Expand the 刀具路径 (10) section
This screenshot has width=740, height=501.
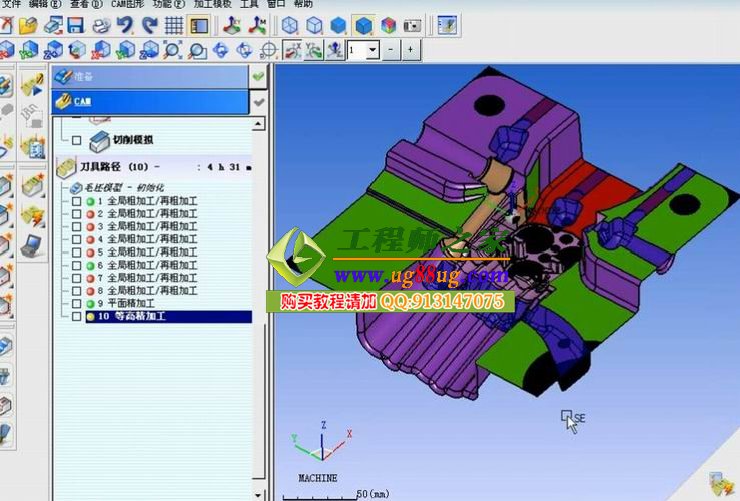pyautogui.click(x=66, y=167)
